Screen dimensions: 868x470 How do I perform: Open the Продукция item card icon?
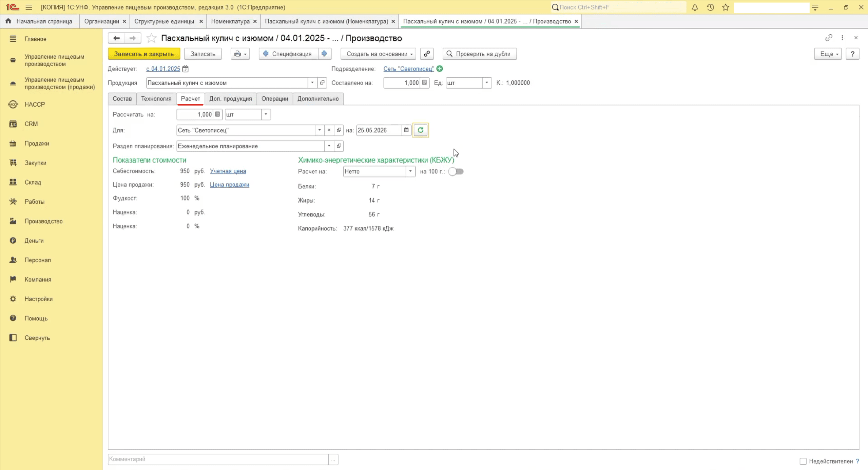pyautogui.click(x=322, y=83)
